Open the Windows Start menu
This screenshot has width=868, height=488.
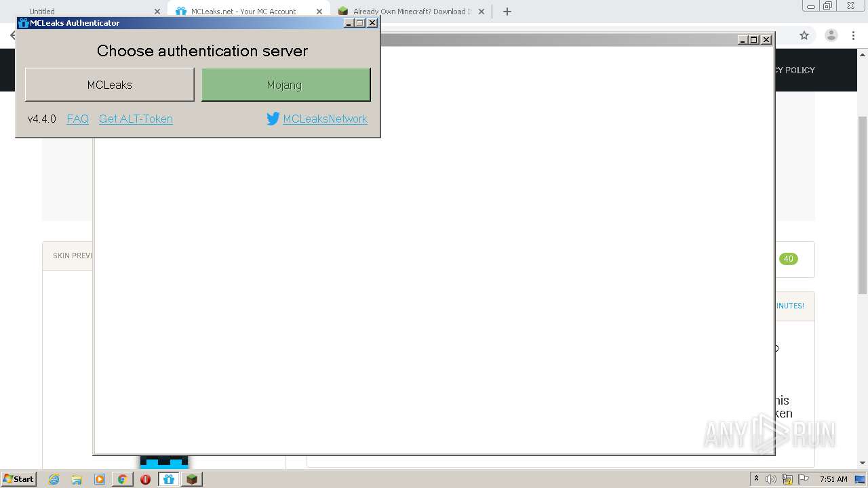(18, 479)
